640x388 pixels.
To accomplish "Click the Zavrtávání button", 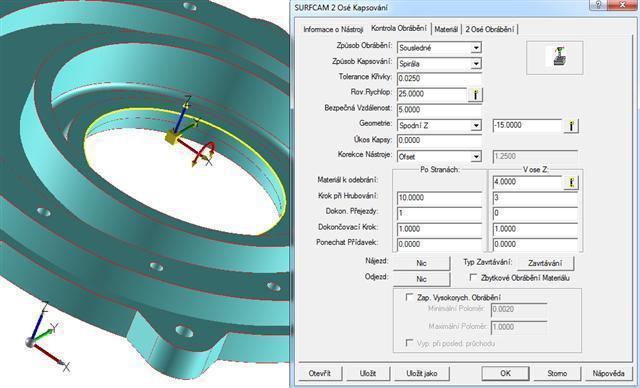I will coord(545,263).
